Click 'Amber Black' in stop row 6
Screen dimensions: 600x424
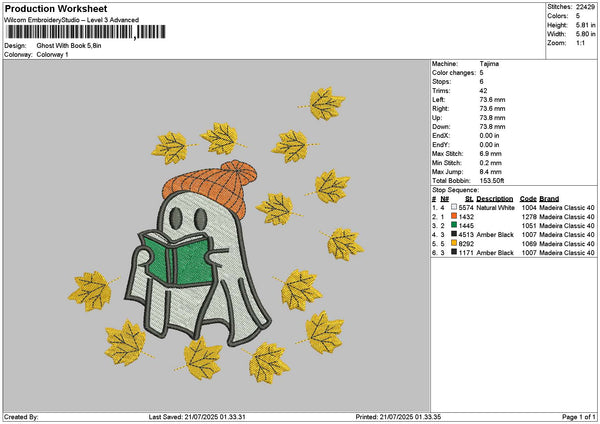pyautogui.click(x=495, y=253)
